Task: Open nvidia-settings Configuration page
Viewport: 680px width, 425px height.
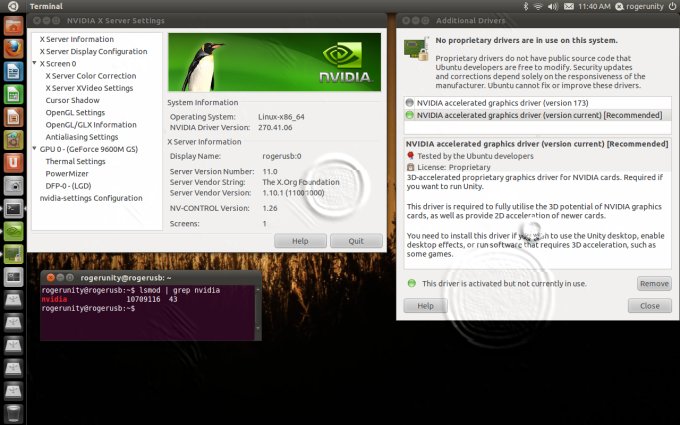Action: click(91, 198)
